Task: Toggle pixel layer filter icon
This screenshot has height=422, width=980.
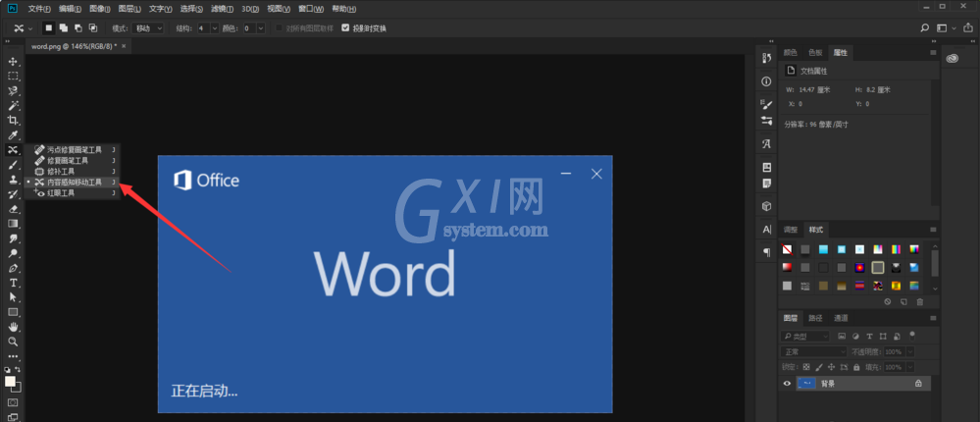Action: (x=842, y=337)
